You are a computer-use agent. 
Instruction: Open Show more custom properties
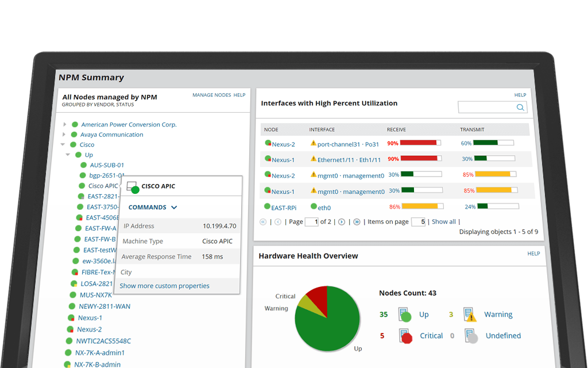164,286
